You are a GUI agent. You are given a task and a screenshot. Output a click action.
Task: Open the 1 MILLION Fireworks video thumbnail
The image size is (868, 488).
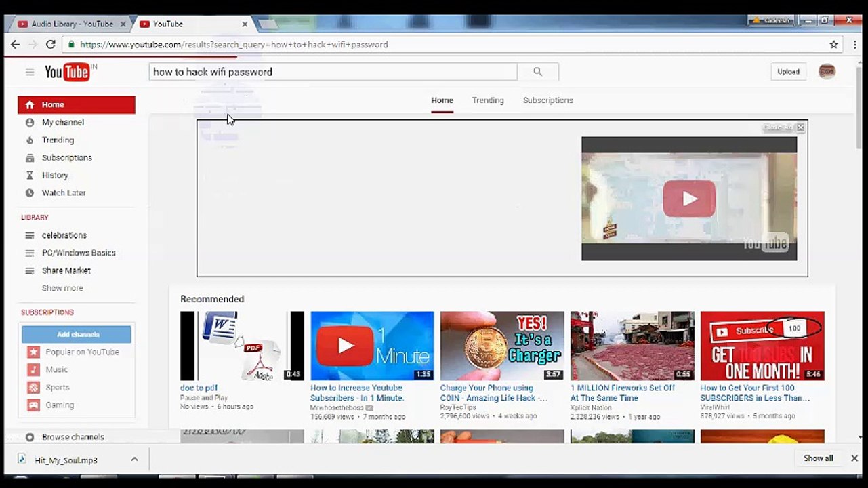coord(632,346)
